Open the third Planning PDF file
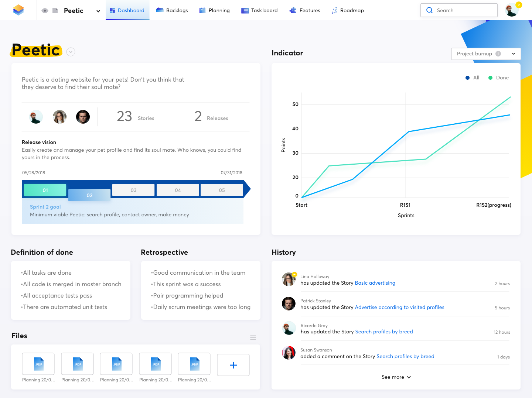The width and height of the screenshot is (532, 398). click(x=116, y=364)
